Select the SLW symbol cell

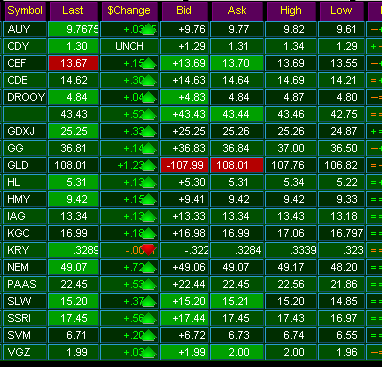coord(25,301)
